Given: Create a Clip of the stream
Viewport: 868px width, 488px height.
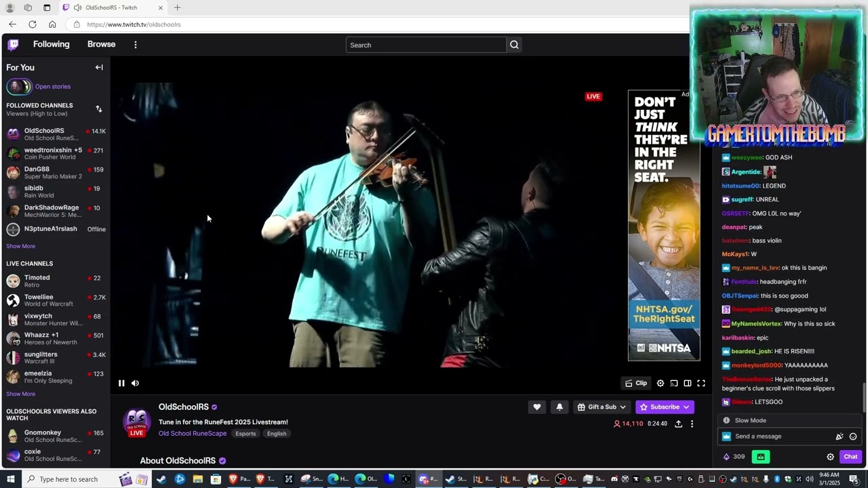Looking at the screenshot, I should point(636,383).
